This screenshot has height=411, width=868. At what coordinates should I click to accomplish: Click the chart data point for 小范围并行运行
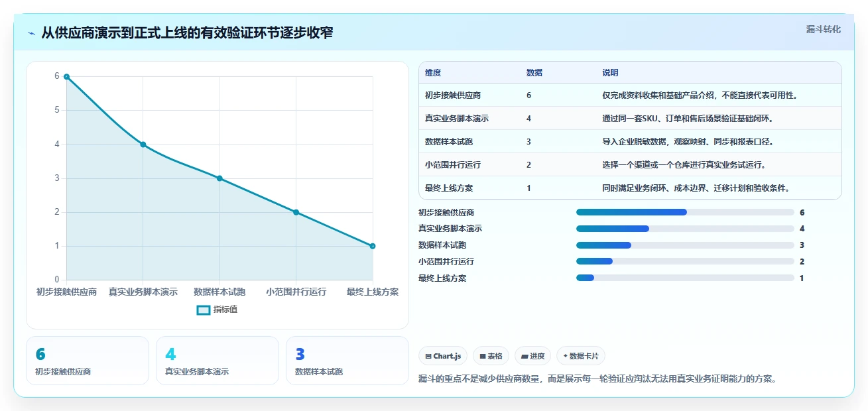click(296, 212)
